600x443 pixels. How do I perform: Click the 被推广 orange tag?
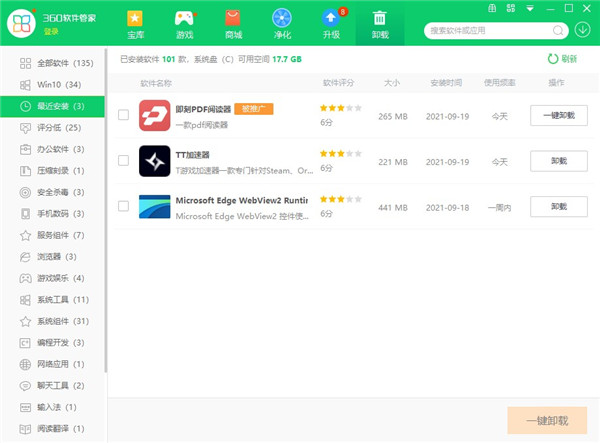click(254, 109)
